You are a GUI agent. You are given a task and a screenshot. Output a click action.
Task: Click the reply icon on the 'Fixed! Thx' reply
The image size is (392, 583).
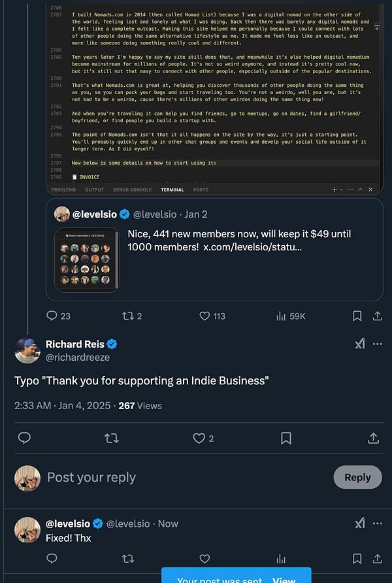pyautogui.click(x=52, y=559)
